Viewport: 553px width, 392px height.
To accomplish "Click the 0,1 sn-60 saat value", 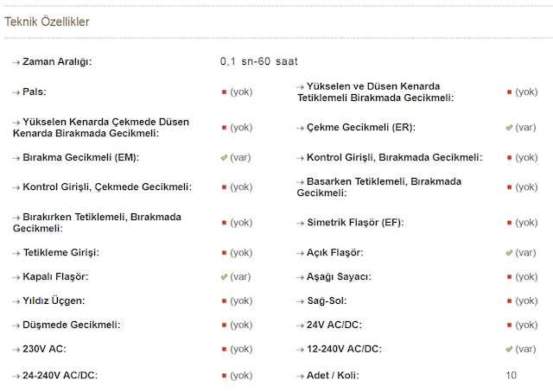I will pyautogui.click(x=259, y=62).
